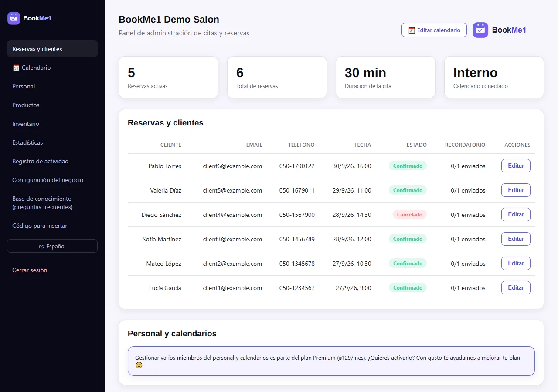Click Cerrar sesión link
Screen dimensions: 558x392
point(30,270)
